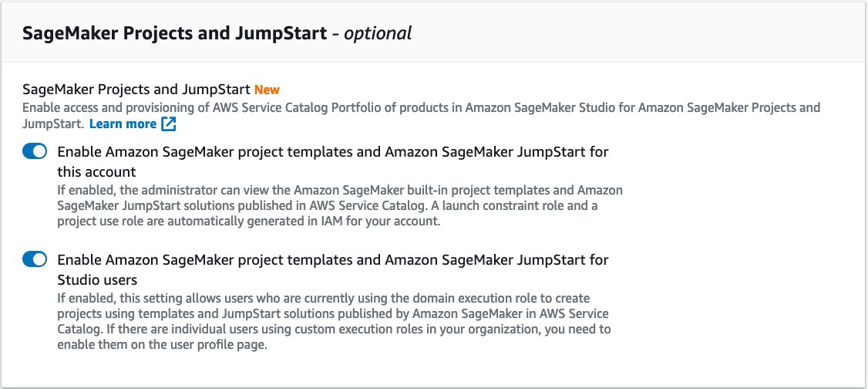Click the domain execution role description paragraph
This screenshot has width=868, height=389.
[334, 321]
